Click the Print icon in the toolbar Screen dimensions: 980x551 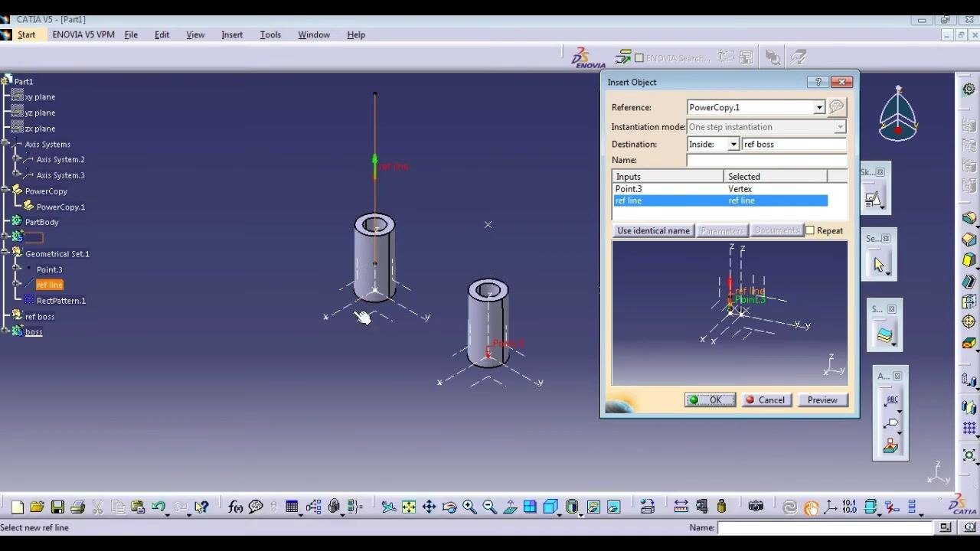point(77,507)
